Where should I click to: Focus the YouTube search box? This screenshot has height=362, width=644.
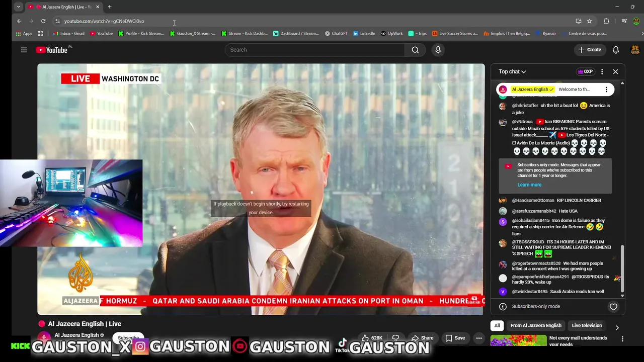[x=315, y=50]
